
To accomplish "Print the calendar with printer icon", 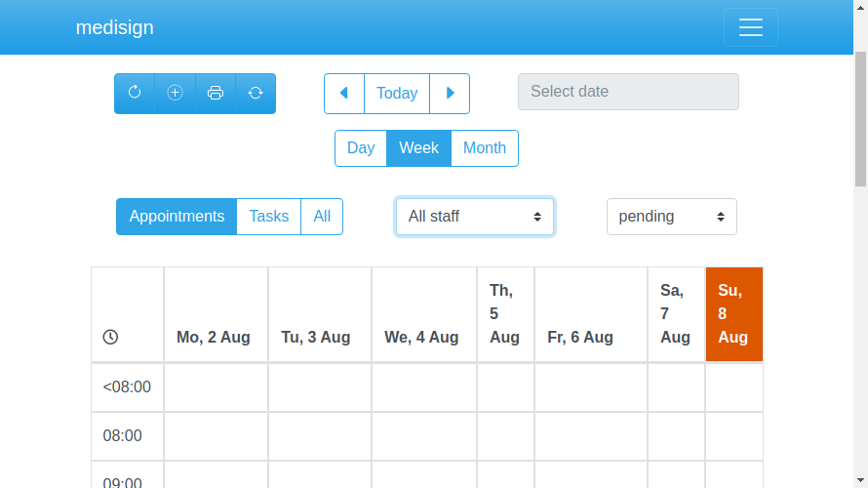I will 216,93.
